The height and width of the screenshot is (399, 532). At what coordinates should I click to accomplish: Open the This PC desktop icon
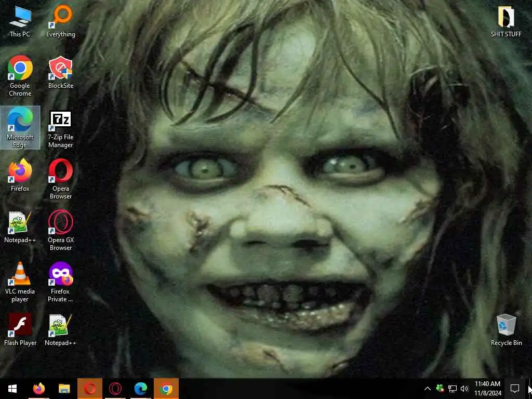point(20,22)
